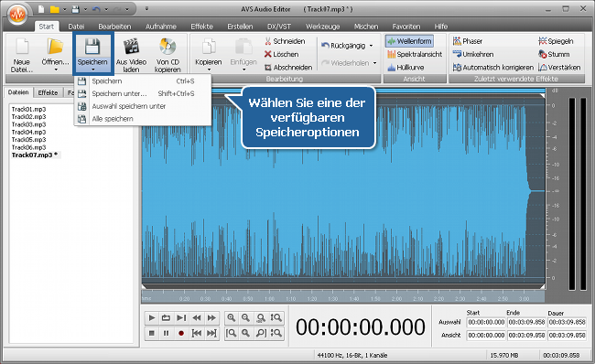Image resolution: width=595 pixels, height=364 pixels.
Task: Click the fast forward button
Action: (x=211, y=317)
